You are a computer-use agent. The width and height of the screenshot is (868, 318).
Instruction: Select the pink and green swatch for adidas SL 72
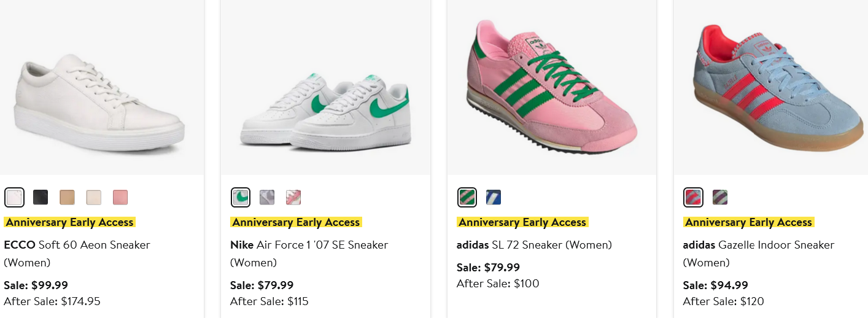click(x=467, y=197)
